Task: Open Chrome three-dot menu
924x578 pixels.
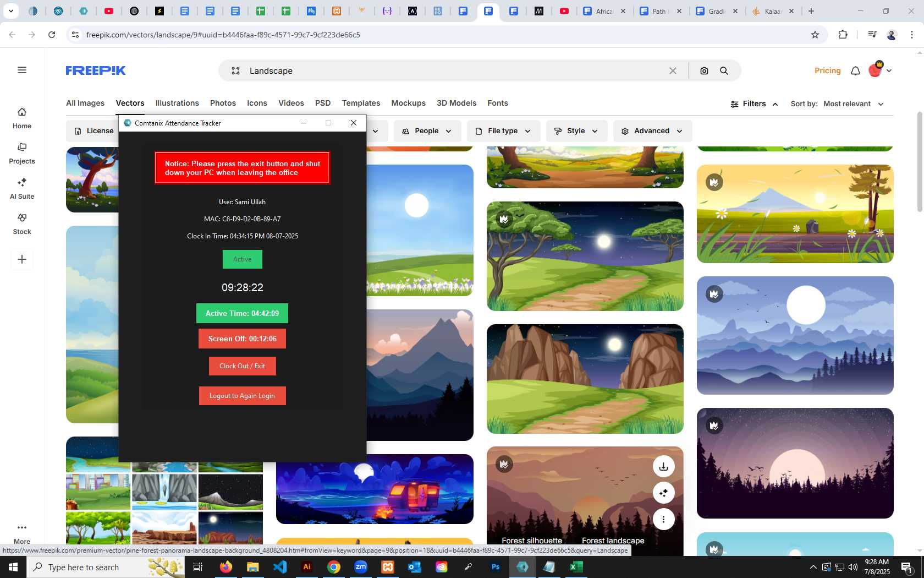Action: (x=912, y=35)
